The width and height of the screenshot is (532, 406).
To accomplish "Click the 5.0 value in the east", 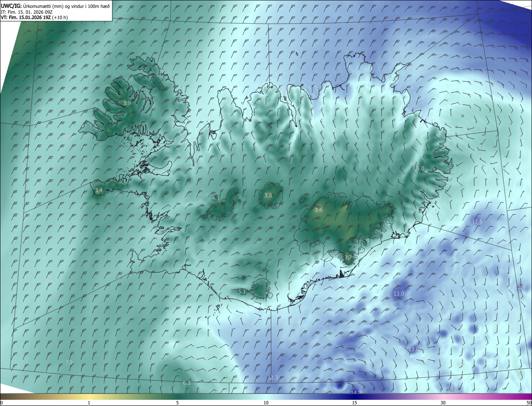I will (420, 168).
